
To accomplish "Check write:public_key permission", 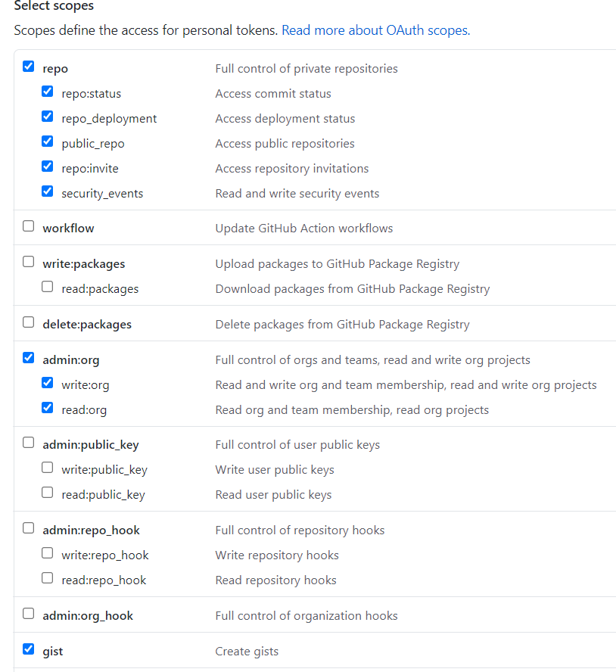I will coord(47,467).
